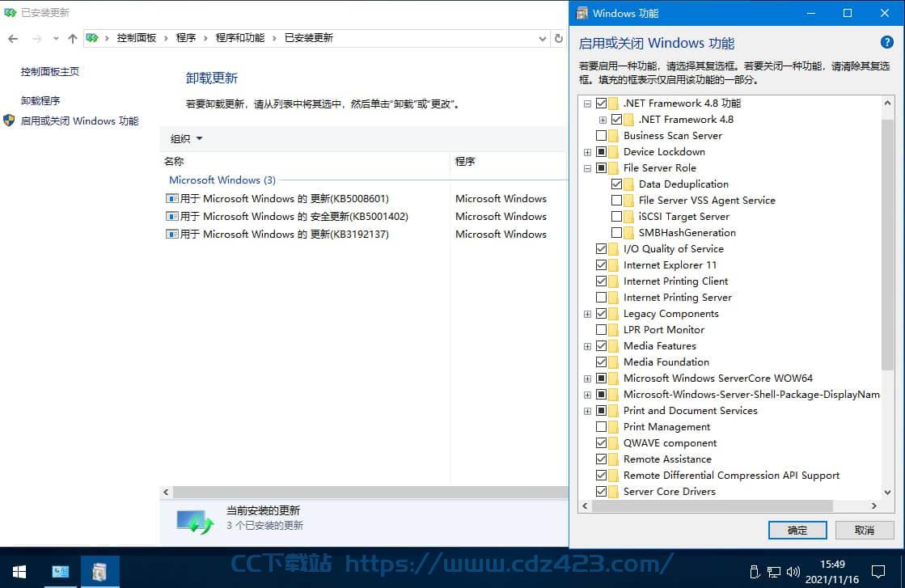Image resolution: width=905 pixels, height=588 pixels.
Task: Click the USB device tray icon
Action: tap(754, 572)
